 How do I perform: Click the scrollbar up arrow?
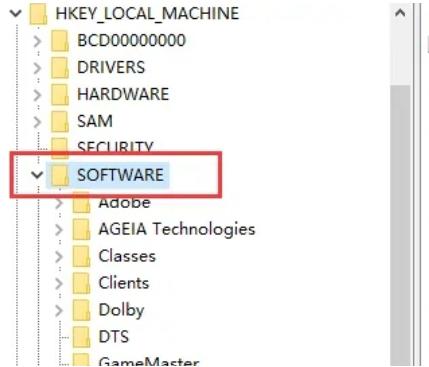(x=400, y=13)
